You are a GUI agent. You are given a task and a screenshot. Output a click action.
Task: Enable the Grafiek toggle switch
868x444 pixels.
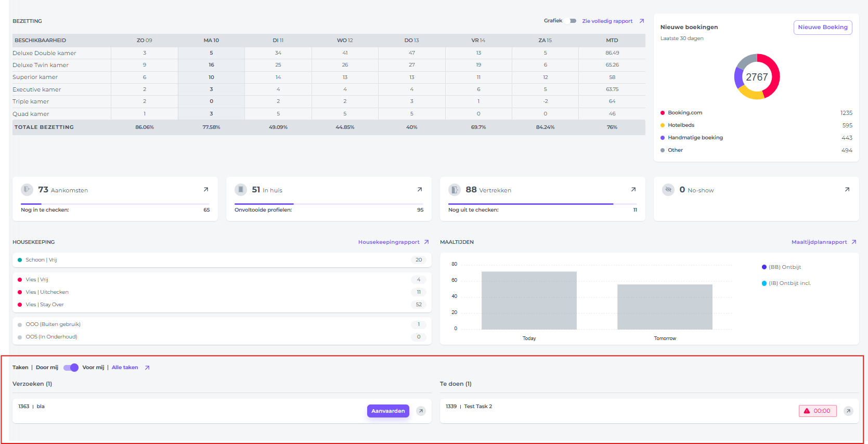572,21
